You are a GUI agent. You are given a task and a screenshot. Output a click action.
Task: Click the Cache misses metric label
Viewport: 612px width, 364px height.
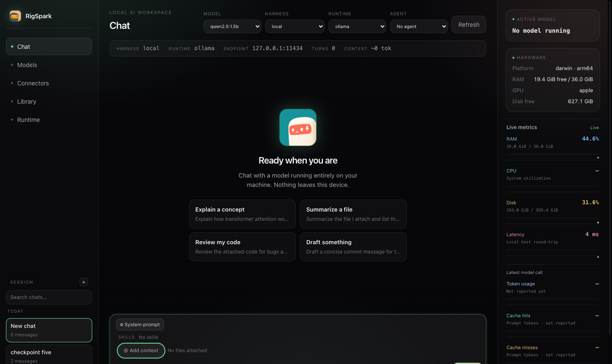tap(522, 347)
